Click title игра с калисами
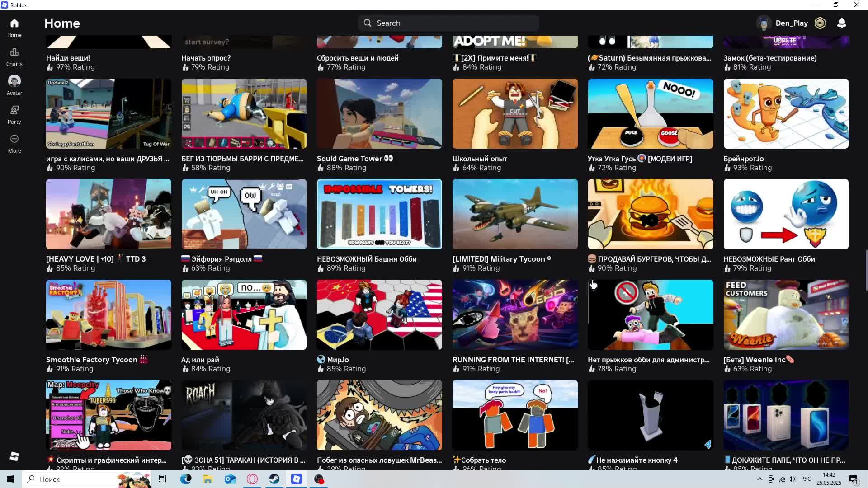The height and width of the screenshot is (488, 868). coord(108,159)
